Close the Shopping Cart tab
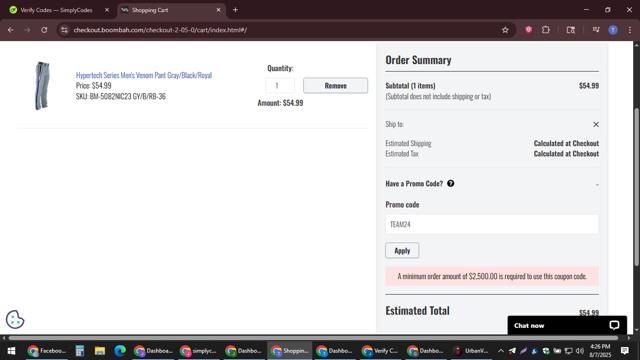The width and height of the screenshot is (640, 360). (218, 10)
